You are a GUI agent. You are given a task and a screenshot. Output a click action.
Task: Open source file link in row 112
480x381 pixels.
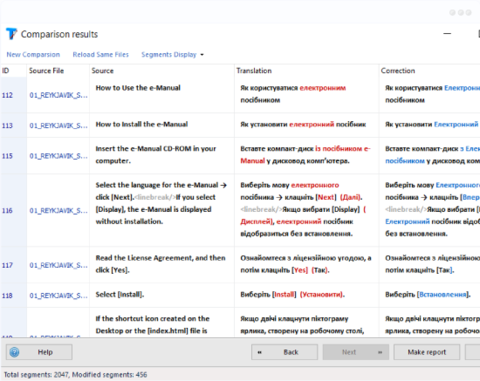[x=58, y=95]
